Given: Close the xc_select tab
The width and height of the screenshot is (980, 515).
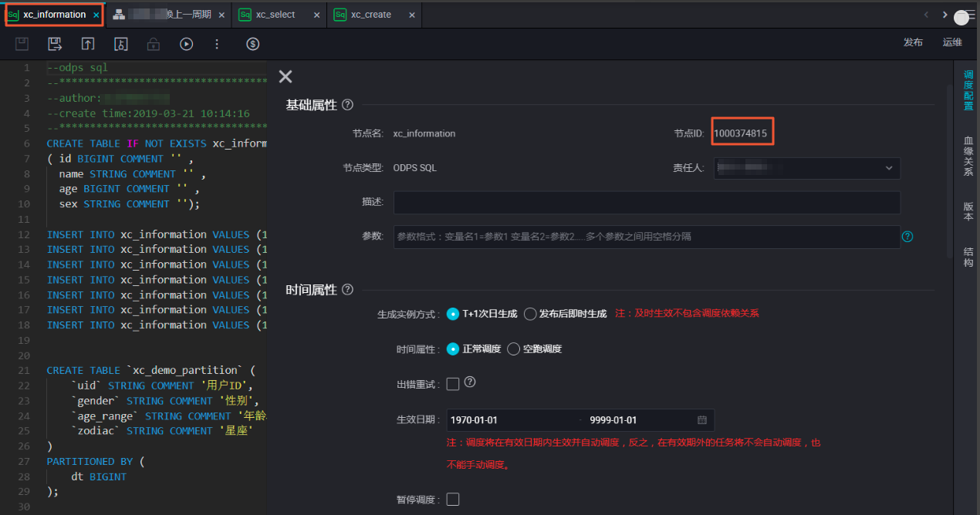Looking at the screenshot, I should coord(316,15).
